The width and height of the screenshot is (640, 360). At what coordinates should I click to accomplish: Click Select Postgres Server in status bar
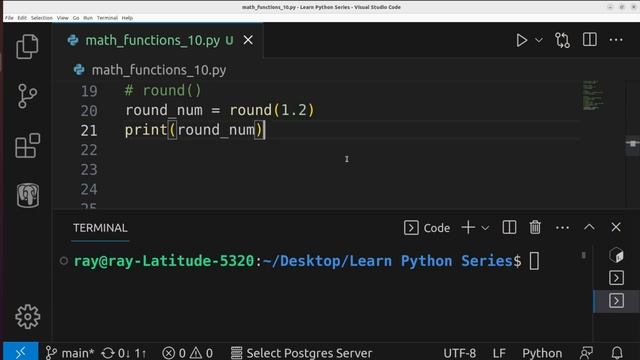(301, 353)
